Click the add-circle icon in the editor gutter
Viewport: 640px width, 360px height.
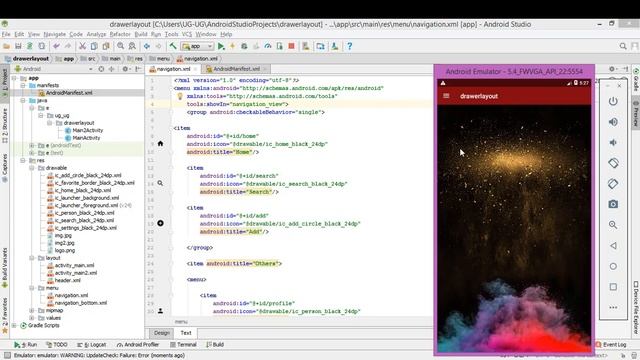pos(160,223)
